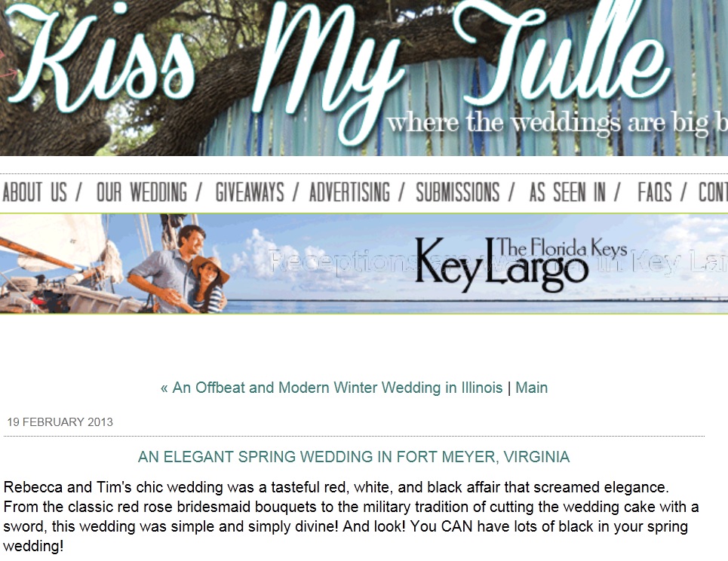Go to the Giveaways section

[250, 192]
